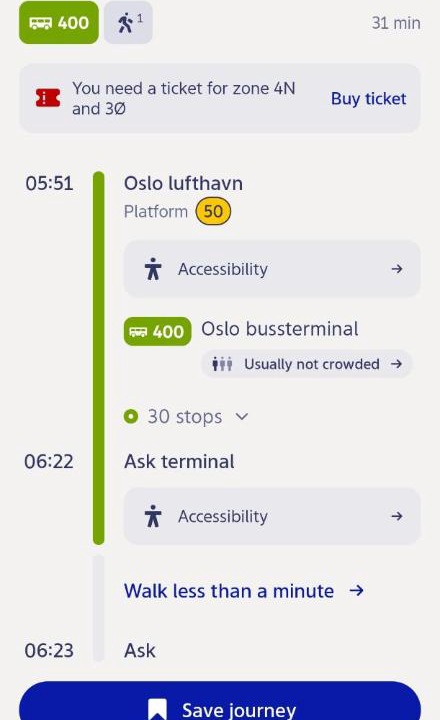This screenshot has width=440, height=720.
Task: Expand the 30 stops list
Action: coord(186,417)
